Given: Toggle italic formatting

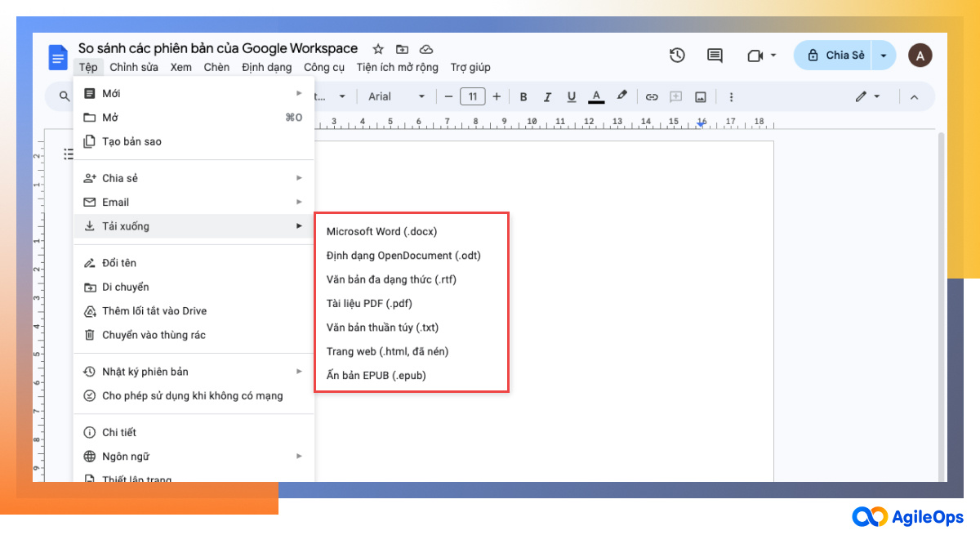Looking at the screenshot, I should 547,96.
